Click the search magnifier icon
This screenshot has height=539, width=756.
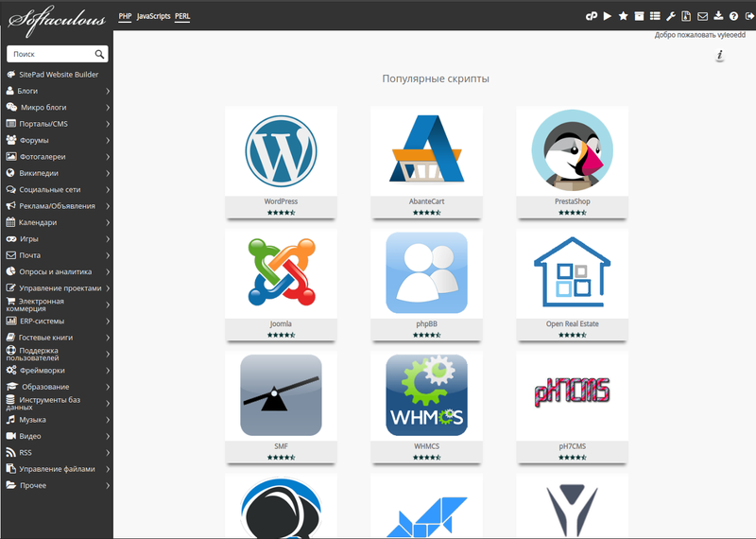click(99, 54)
